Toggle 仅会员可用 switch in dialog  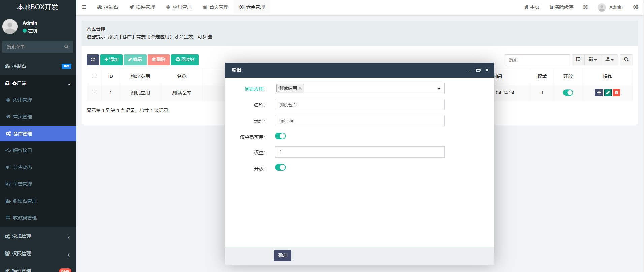point(280,136)
